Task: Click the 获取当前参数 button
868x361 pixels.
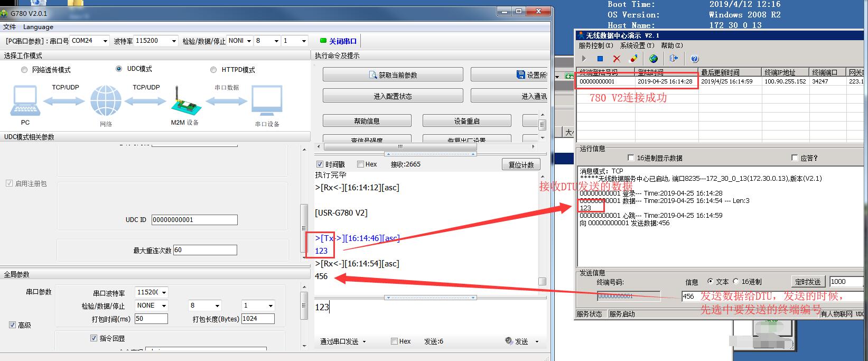Action: tap(393, 75)
